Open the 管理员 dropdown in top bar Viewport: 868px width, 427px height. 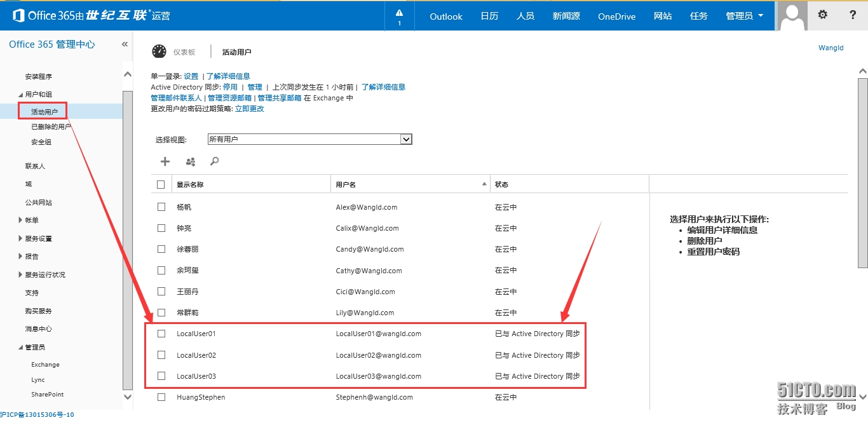point(744,16)
